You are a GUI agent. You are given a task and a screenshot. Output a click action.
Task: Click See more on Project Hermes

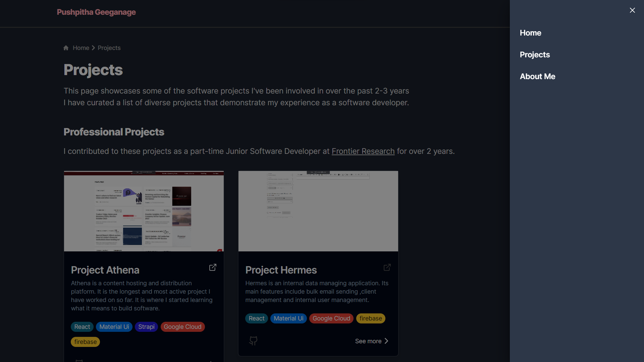pos(368,341)
